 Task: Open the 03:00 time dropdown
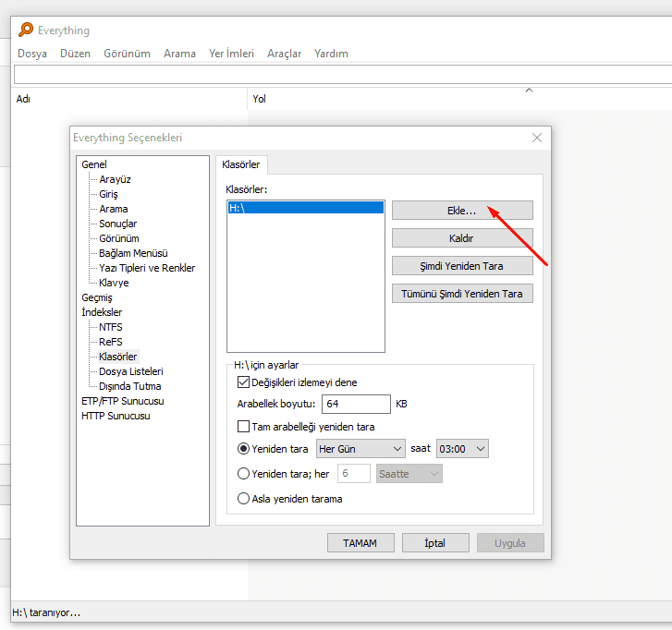pyautogui.click(x=462, y=449)
